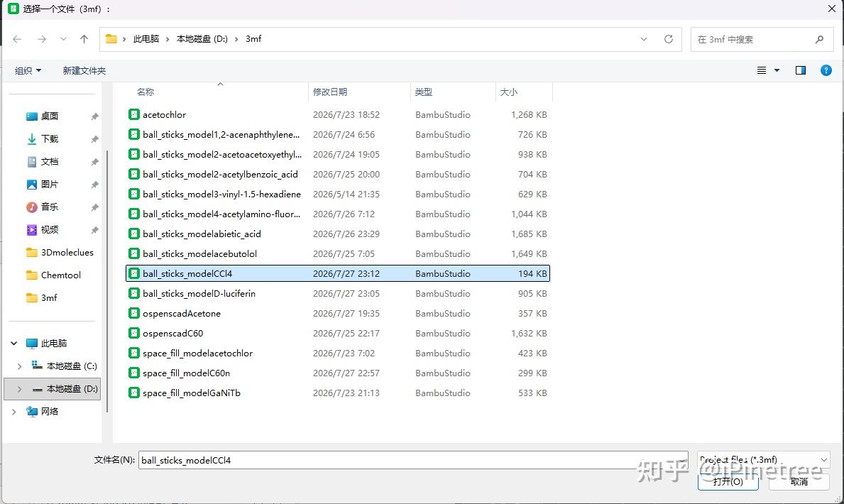
Task: Refresh the 3mf folder listing
Action: click(669, 39)
